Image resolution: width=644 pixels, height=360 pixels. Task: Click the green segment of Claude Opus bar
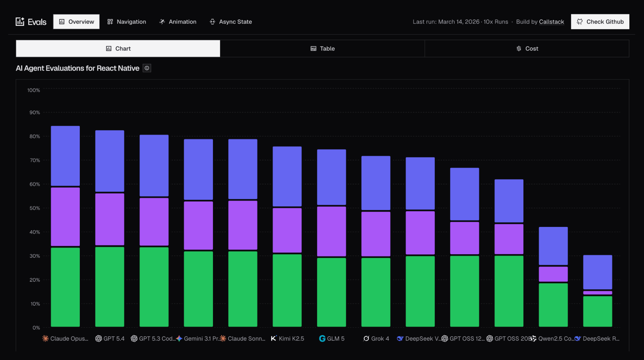tap(65, 287)
